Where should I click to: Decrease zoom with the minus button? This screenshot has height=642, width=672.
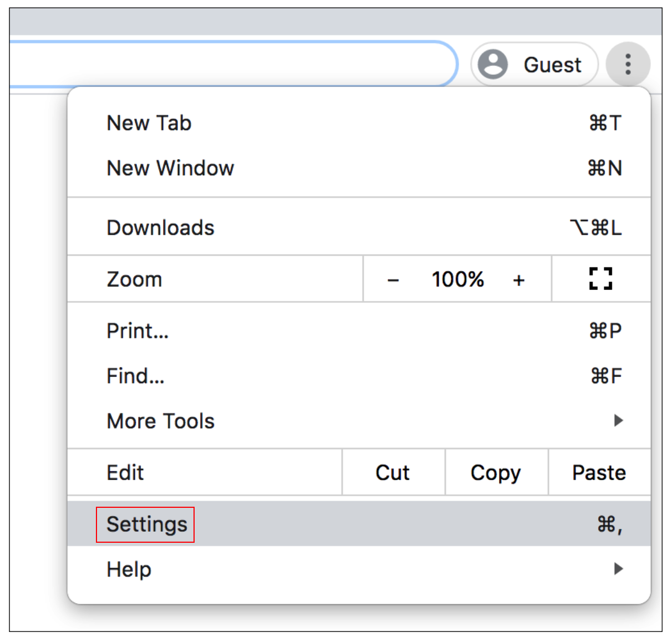coord(393,280)
